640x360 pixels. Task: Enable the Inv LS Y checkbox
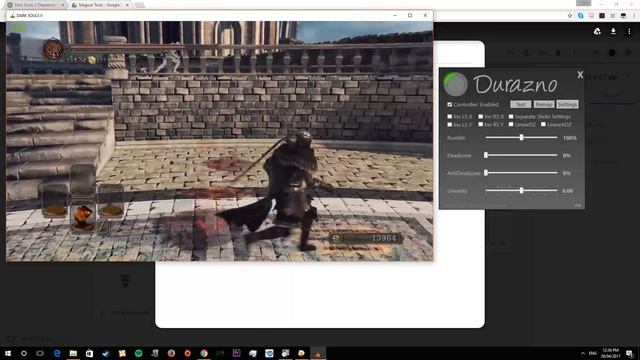point(450,124)
